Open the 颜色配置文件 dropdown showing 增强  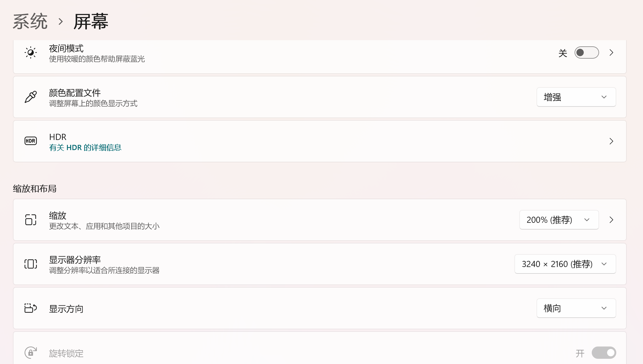[576, 97]
